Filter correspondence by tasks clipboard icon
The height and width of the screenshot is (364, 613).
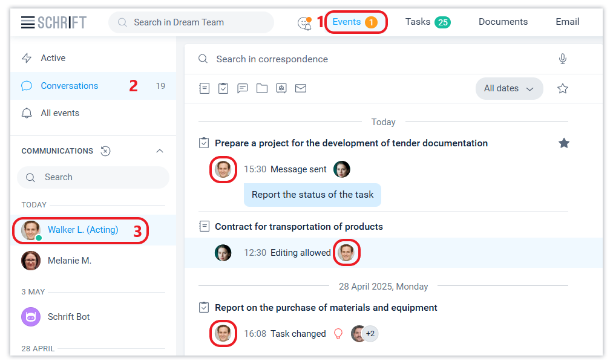(x=223, y=88)
